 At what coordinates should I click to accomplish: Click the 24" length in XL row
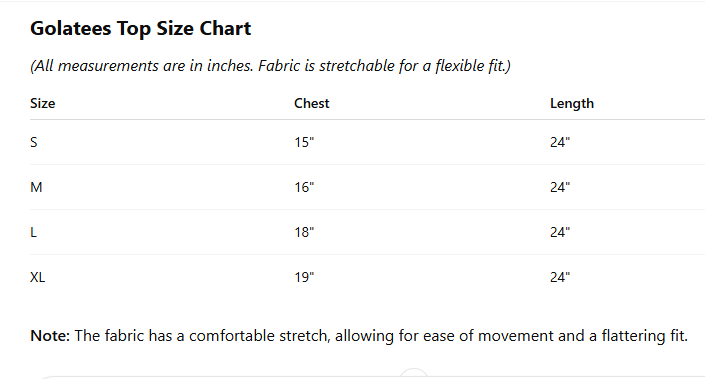pyautogui.click(x=560, y=277)
